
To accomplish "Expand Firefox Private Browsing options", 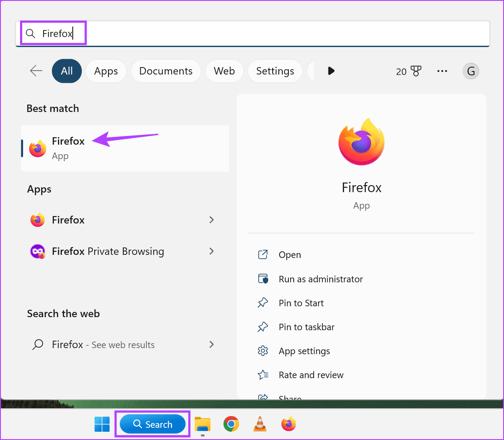I will [212, 251].
